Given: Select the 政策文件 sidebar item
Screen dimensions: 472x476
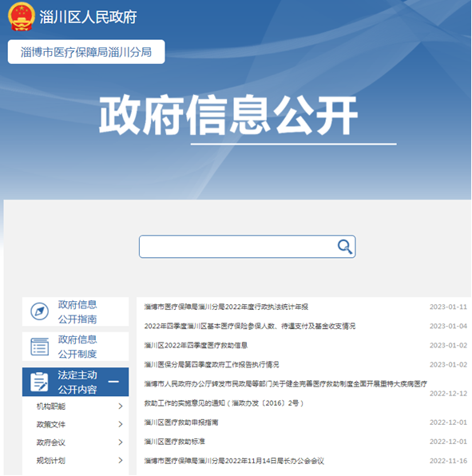Looking at the screenshot, I should [x=51, y=424].
